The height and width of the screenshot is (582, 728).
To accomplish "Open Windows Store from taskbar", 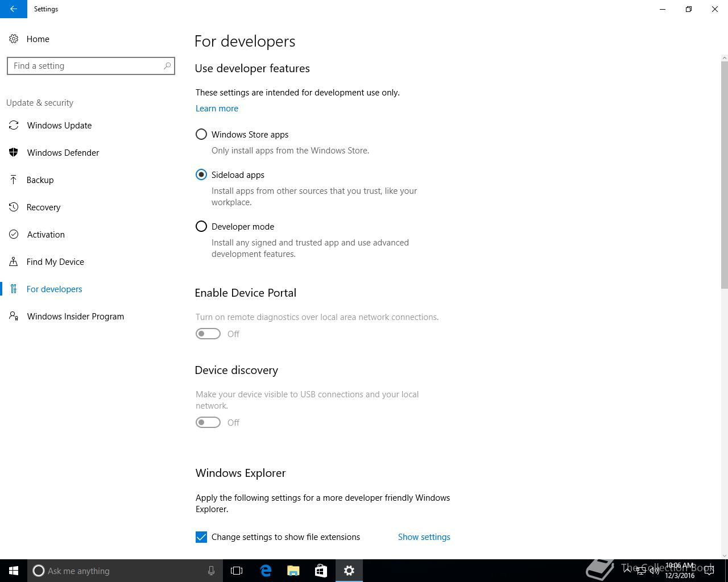I will coord(321,571).
